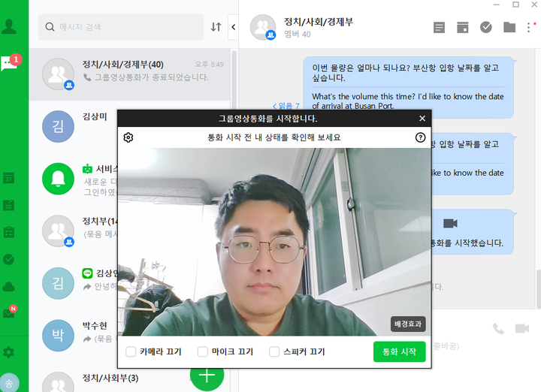Click the video call started message camera icon

[450, 224]
